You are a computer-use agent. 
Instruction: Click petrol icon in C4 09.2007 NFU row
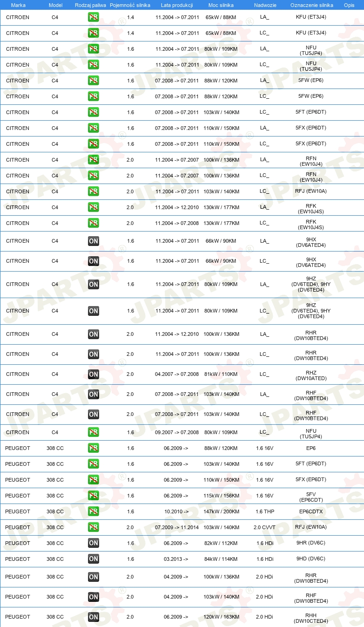(93, 432)
